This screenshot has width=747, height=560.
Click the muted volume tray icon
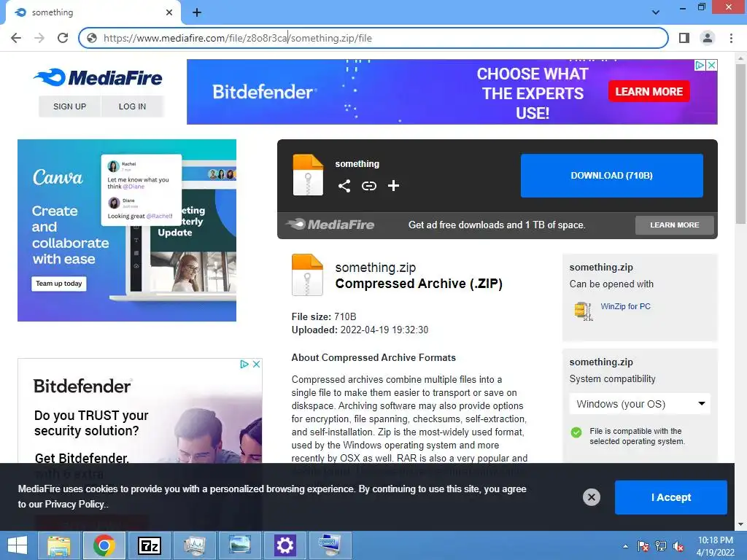pyautogui.click(x=678, y=546)
